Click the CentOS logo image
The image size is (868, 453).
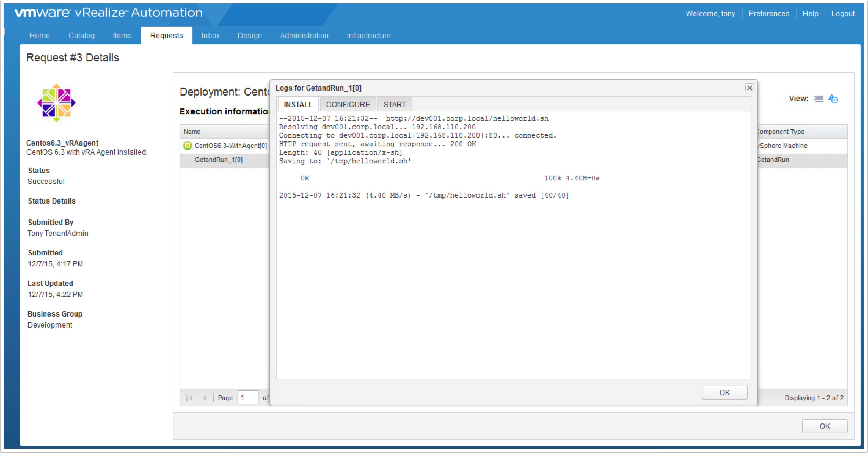(56, 103)
